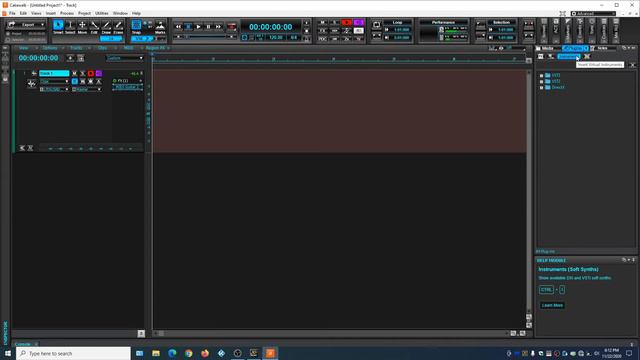Click the Track 1 name field
This screenshot has height=360, width=640.
click(54, 73)
